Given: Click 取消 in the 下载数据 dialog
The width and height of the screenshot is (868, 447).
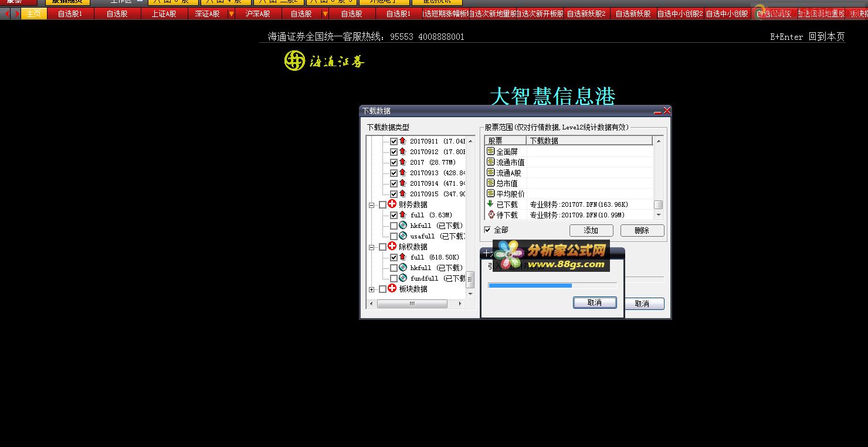Looking at the screenshot, I should [x=644, y=303].
